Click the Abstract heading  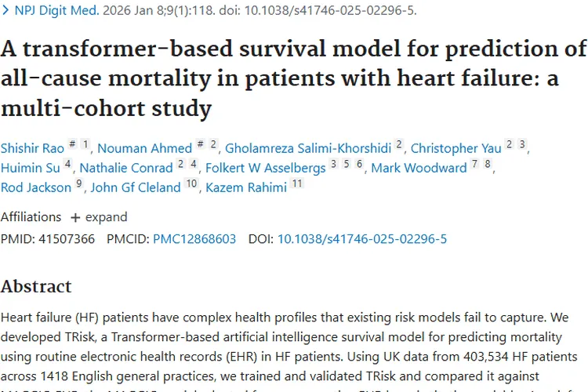click(36, 286)
